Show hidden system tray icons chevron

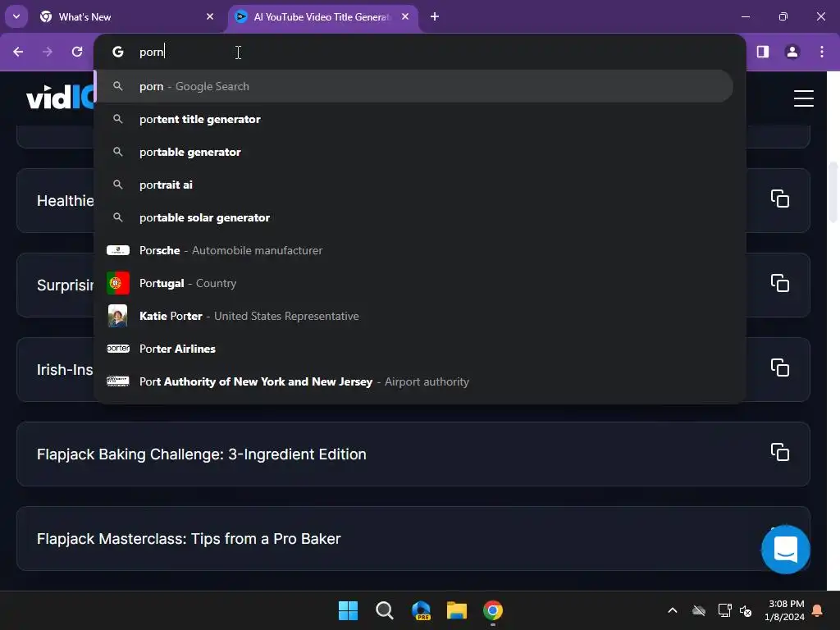click(x=673, y=610)
